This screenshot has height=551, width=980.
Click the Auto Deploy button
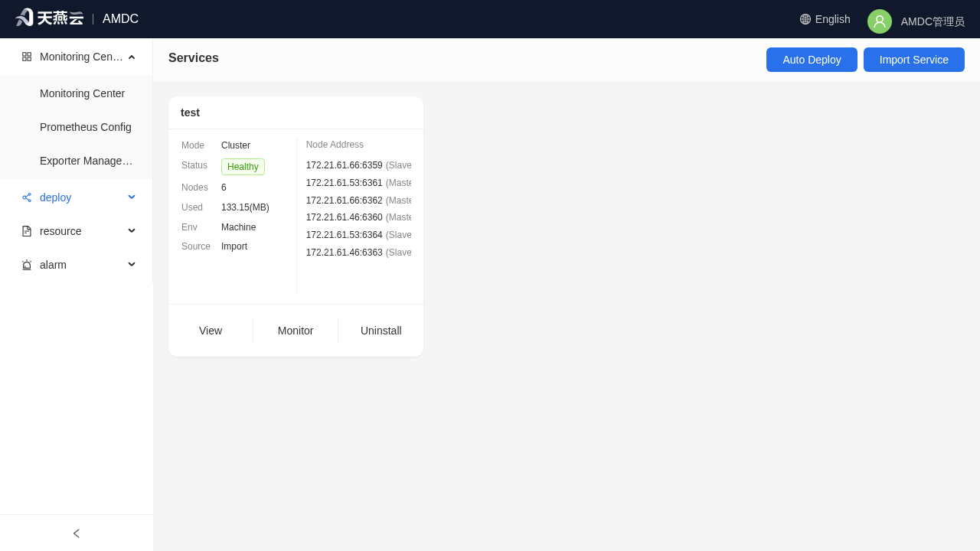(x=812, y=60)
